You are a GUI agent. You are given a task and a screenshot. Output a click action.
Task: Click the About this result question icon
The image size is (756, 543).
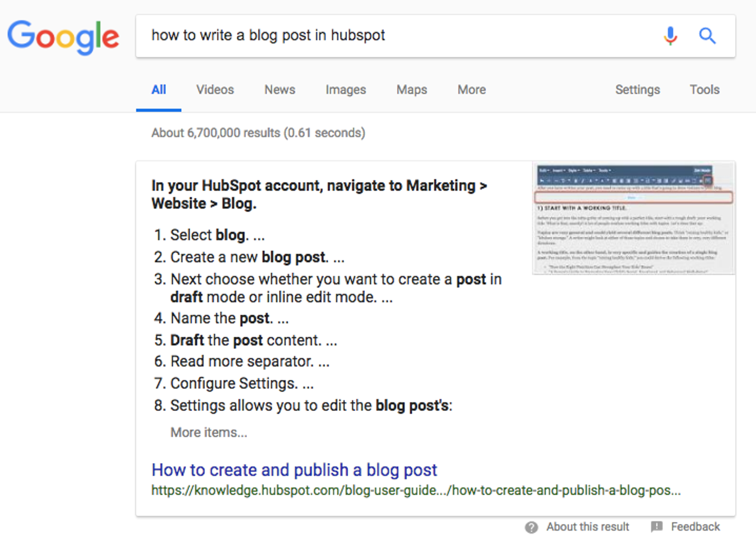[531, 527]
